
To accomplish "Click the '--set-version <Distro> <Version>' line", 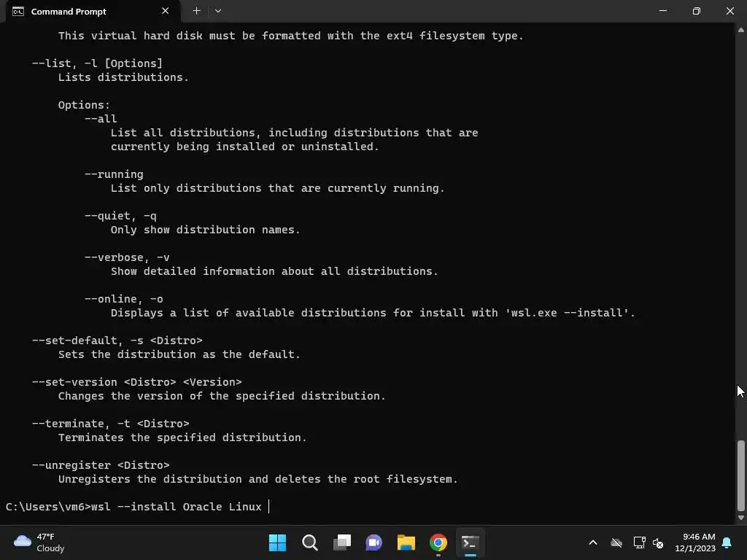I will [136, 382].
